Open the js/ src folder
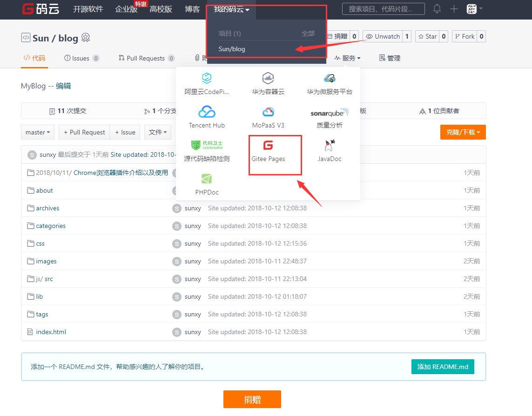This screenshot has width=532, height=416. tap(44, 279)
